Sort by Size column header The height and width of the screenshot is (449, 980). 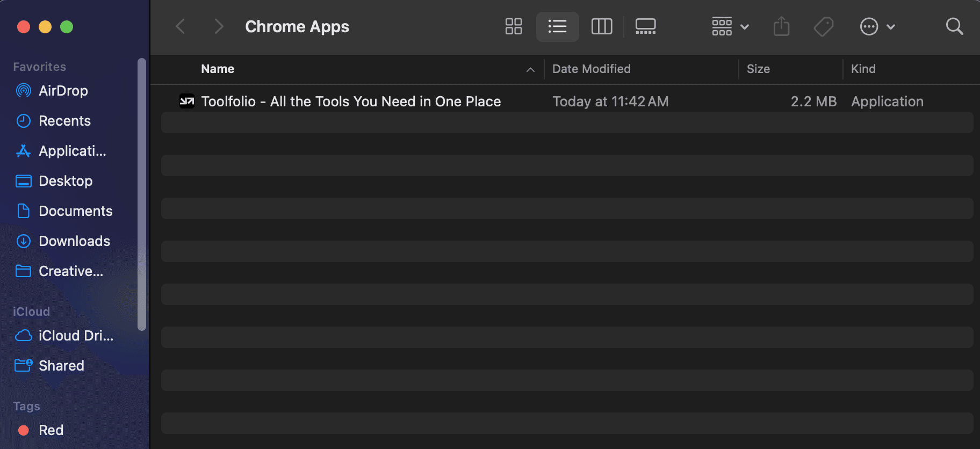(758, 69)
